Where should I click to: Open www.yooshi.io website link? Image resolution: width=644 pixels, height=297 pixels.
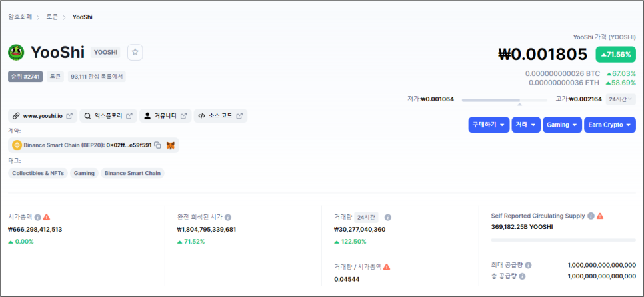[x=43, y=116]
